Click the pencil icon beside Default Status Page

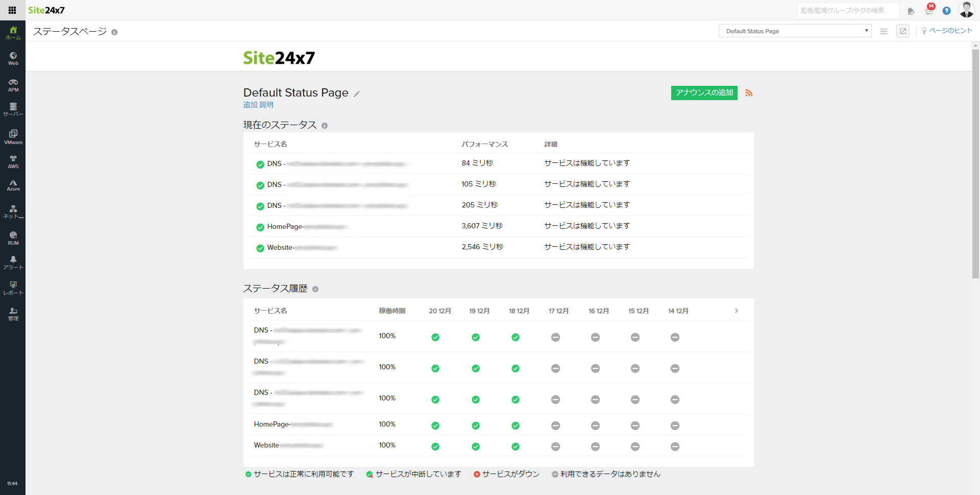tap(357, 93)
